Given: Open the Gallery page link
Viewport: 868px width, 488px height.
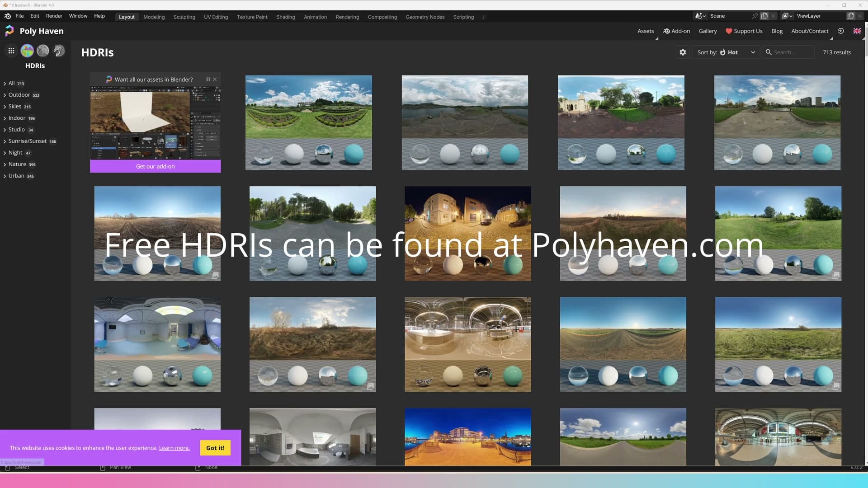Looking at the screenshot, I should 708,31.
